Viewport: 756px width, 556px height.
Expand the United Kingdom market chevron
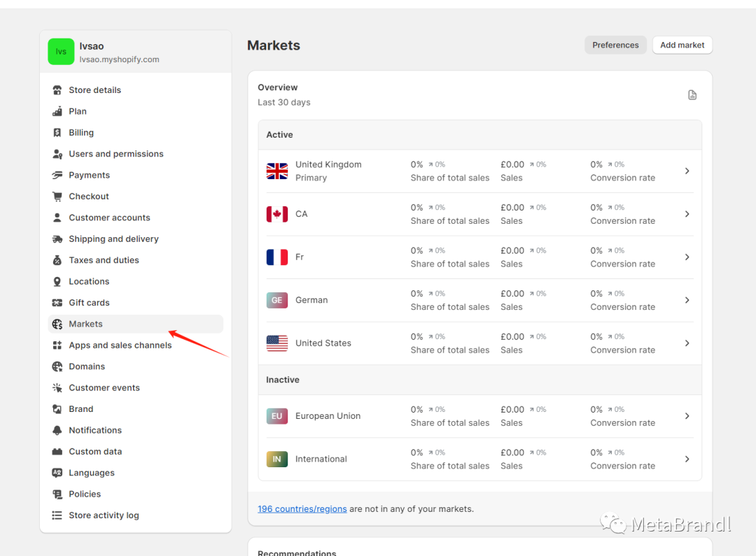(687, 171)
